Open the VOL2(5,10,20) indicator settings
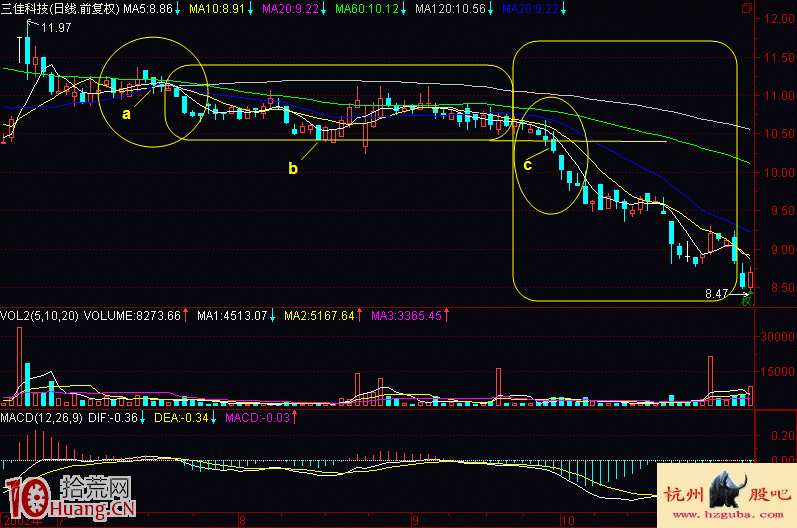 40,316
